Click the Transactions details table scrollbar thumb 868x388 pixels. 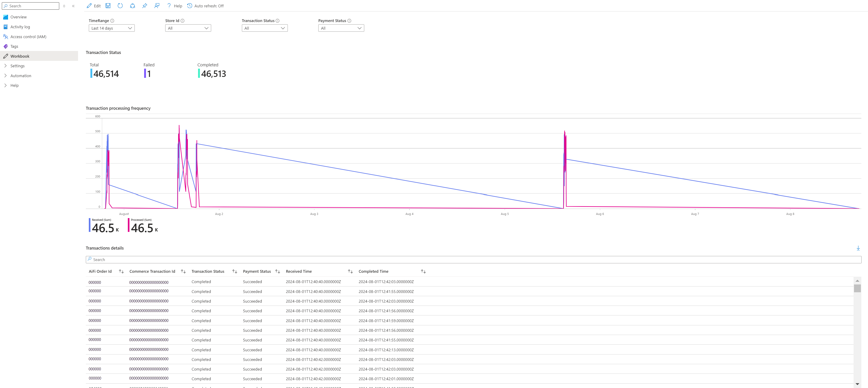point(857,288)
